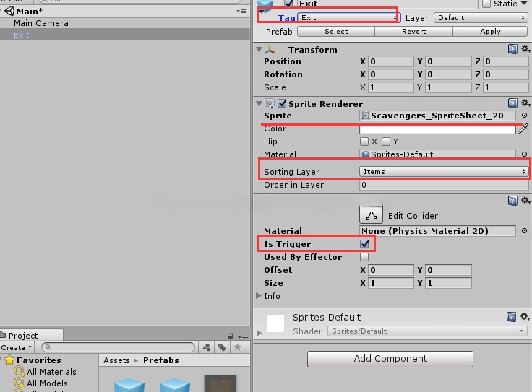
Task: Enable Used By Effector checkbox
Action: click(364, 257)
